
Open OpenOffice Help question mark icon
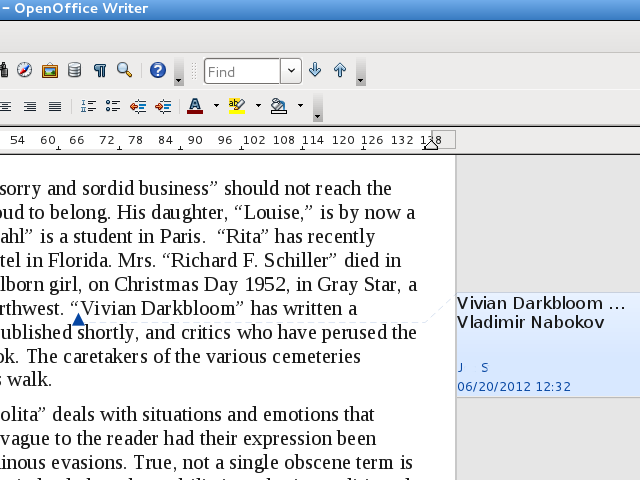tap(158, 70)
